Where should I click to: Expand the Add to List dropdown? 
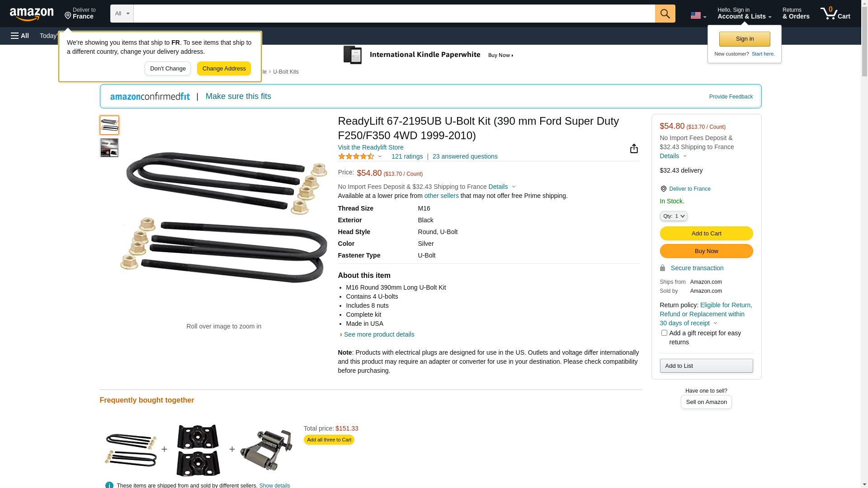point(706,366)
